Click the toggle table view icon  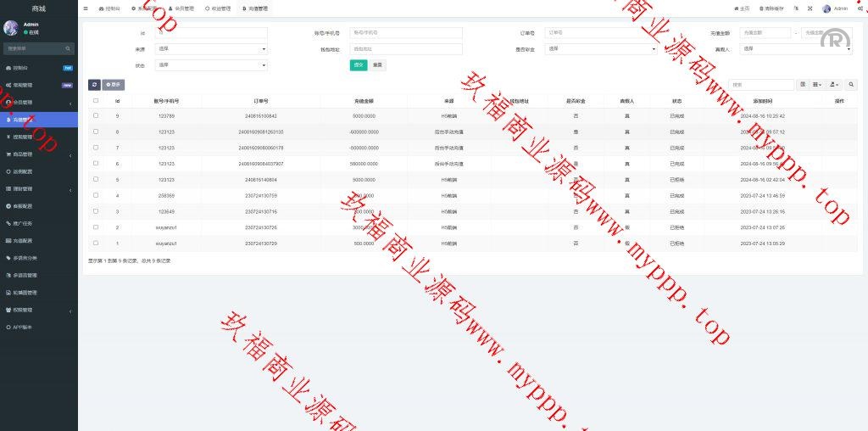pos(803,85)
